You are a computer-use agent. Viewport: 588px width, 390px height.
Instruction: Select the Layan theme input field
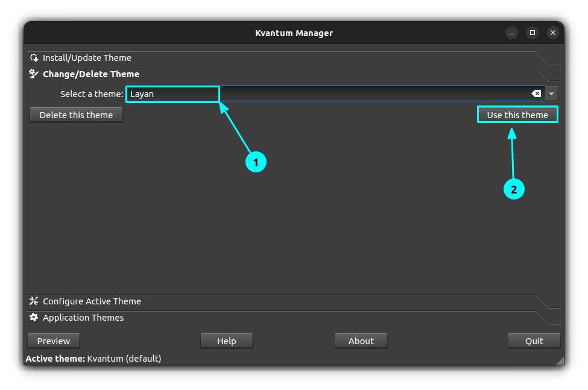tap(172, 93)
